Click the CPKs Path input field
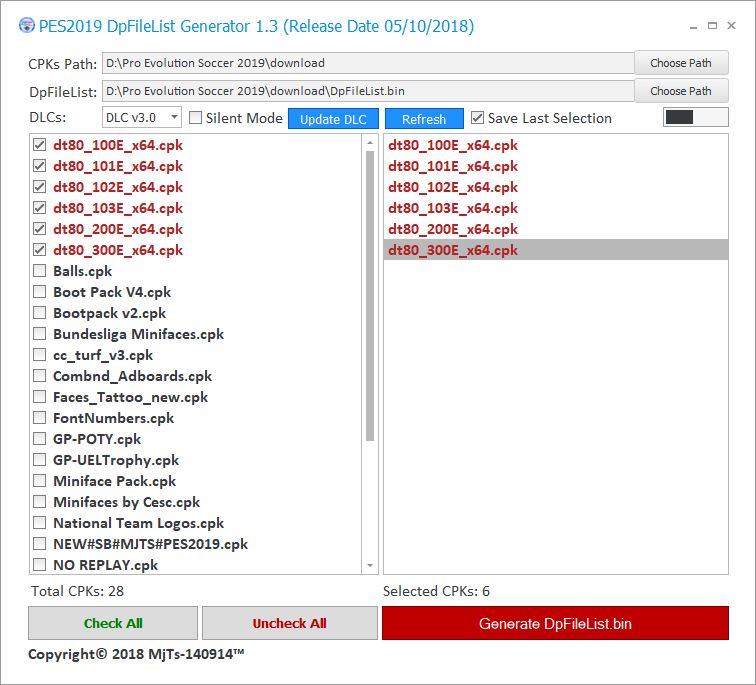This screenshot has width=756, height=685. tap(368, 63)
